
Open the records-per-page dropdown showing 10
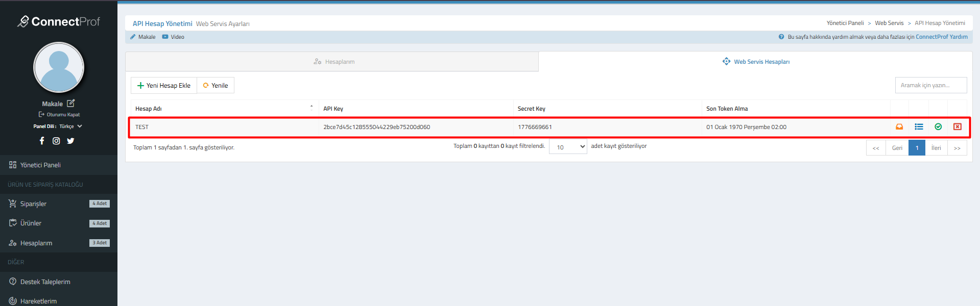click(x=568, y=147)
